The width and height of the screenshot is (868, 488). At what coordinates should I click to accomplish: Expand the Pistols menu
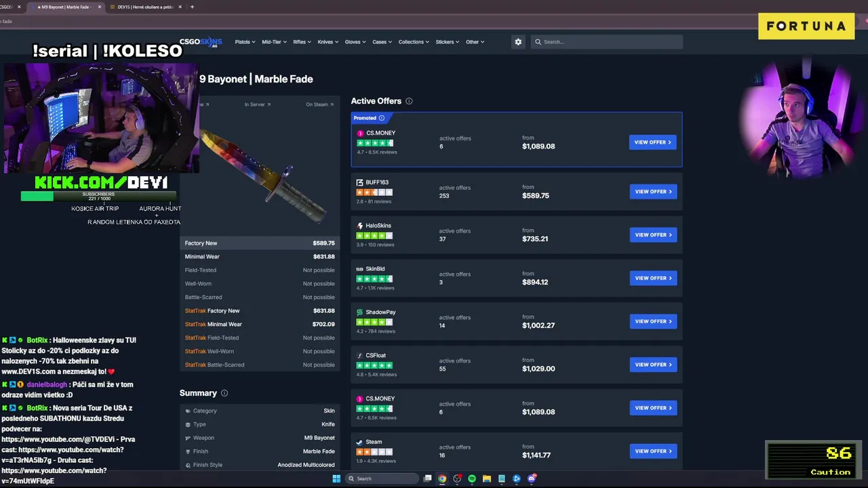pos(245,42)
